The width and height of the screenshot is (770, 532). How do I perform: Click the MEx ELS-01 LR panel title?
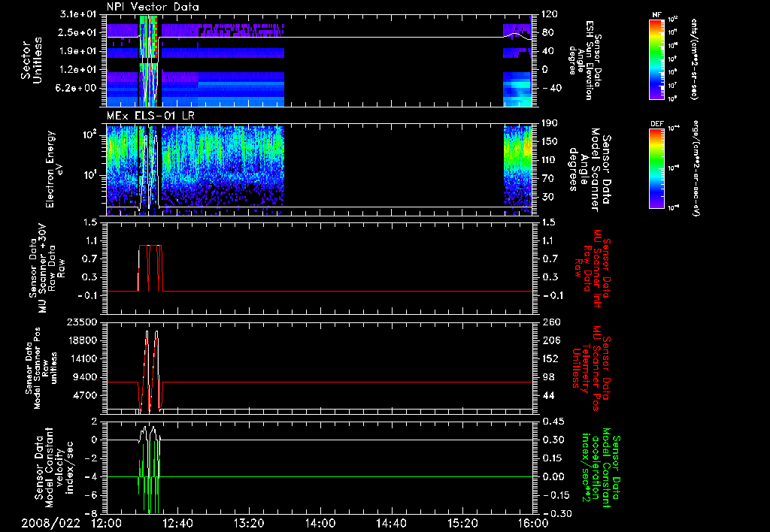[150, 116]
